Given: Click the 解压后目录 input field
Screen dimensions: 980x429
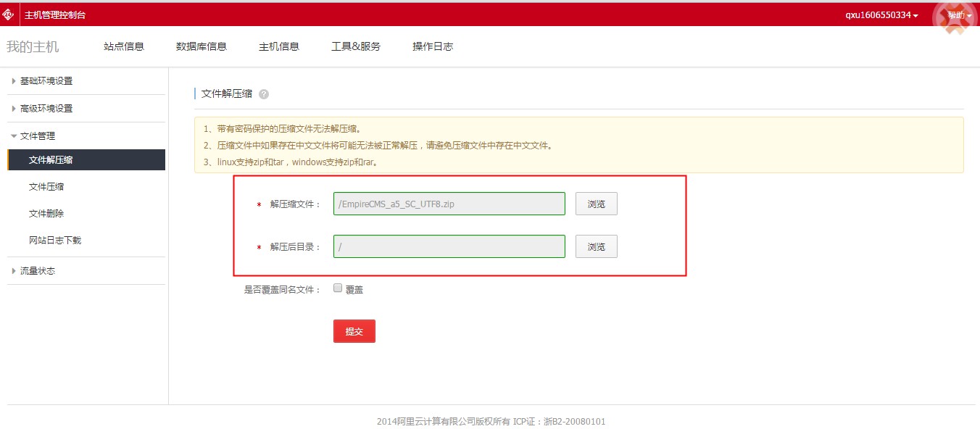Looking at the screenshot, I should click(449, 247).
